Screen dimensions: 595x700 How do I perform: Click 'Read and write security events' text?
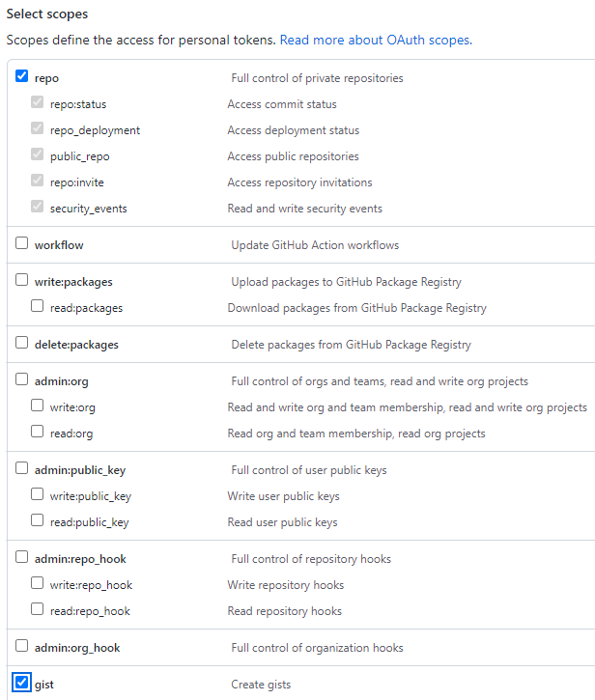(305, 209)
